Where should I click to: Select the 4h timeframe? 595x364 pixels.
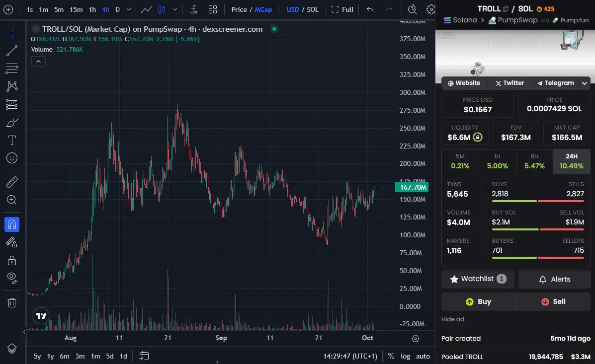105,9
